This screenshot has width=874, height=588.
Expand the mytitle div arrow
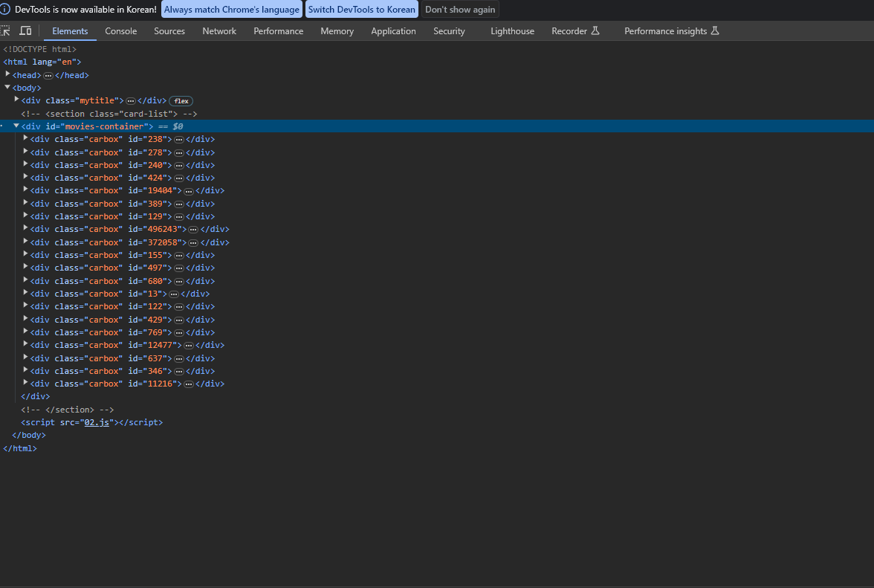pos(16,100)
